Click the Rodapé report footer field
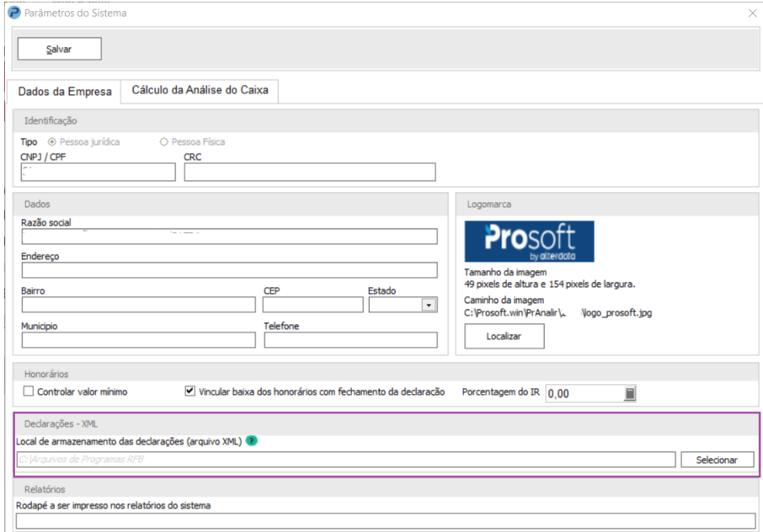 pyautogui.click(x=386, y=521)
